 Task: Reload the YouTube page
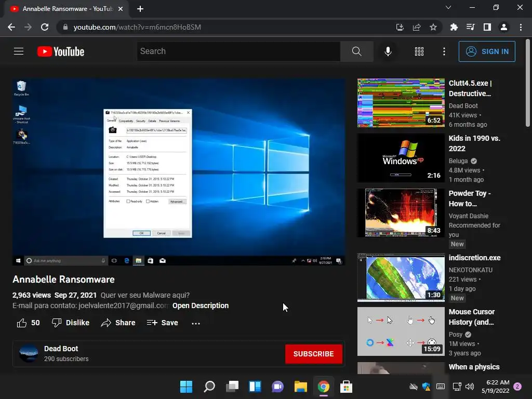pyautogui.click(x=45, y=27)
